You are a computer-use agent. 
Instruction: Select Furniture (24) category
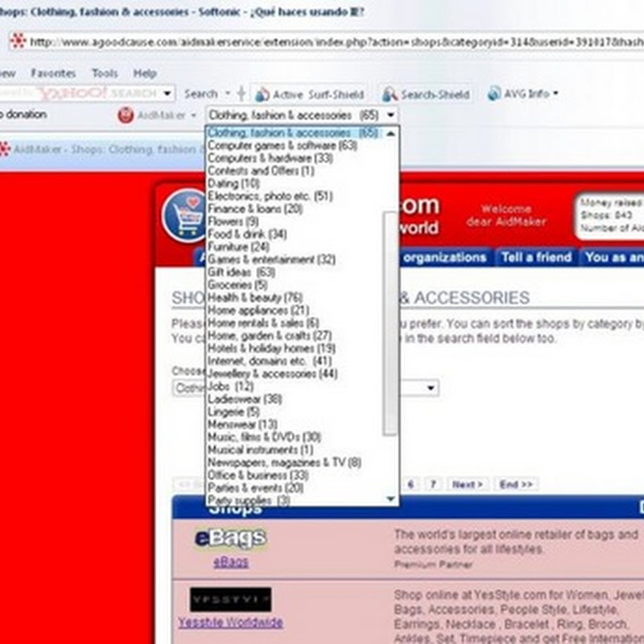[238, 247]
